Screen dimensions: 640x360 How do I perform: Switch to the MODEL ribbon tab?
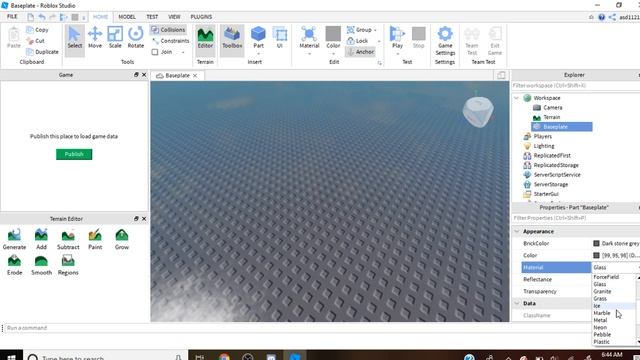pyautogui.click(x=127, y=17)
